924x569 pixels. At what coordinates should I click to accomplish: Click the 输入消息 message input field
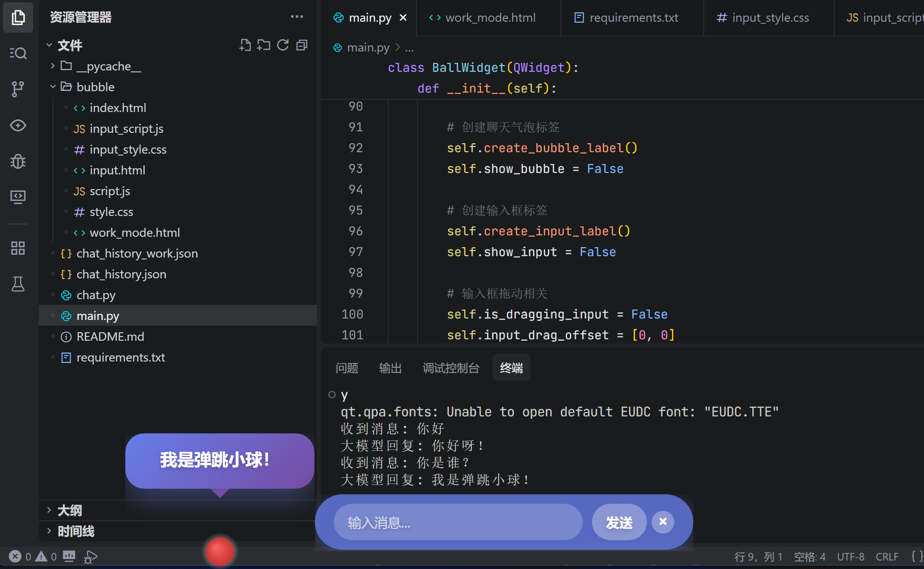click(x=458, y=522)
